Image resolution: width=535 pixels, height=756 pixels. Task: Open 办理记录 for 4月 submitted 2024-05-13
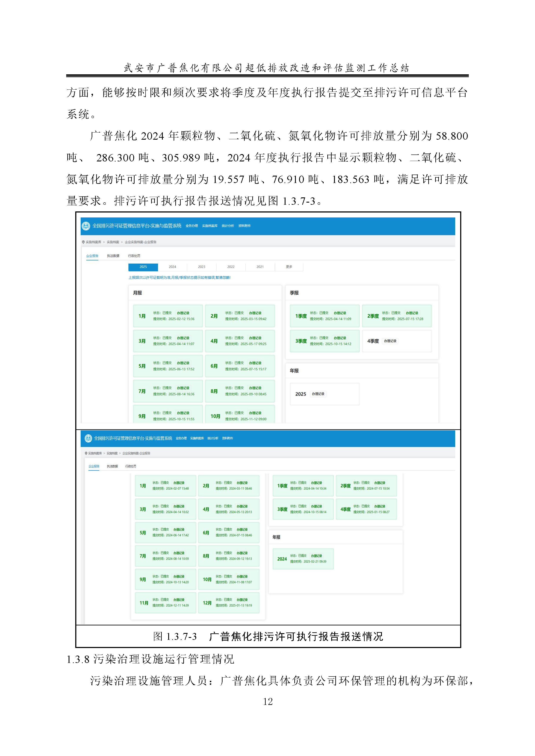click(242, 506)
